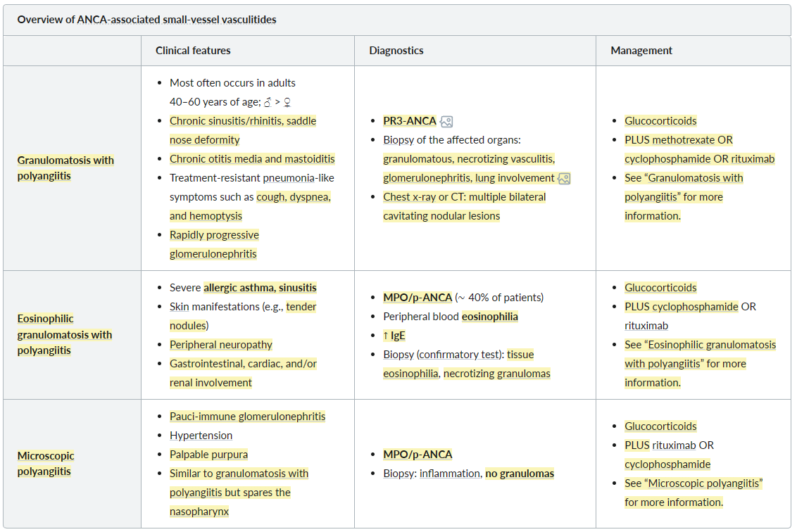Viewport: 797px width, 532px height.
Task: Open the necrotizing granulomas link
Action: pos(496,374)
